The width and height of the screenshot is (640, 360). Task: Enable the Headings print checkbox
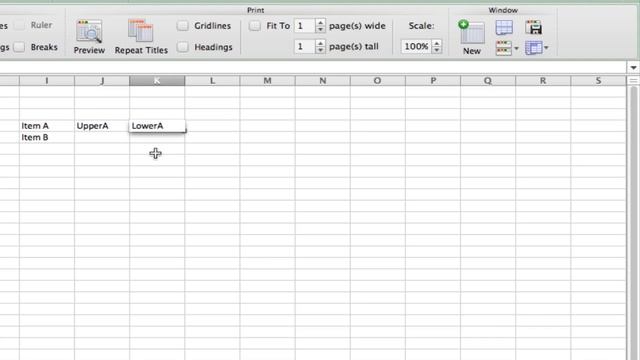[183, 47]
